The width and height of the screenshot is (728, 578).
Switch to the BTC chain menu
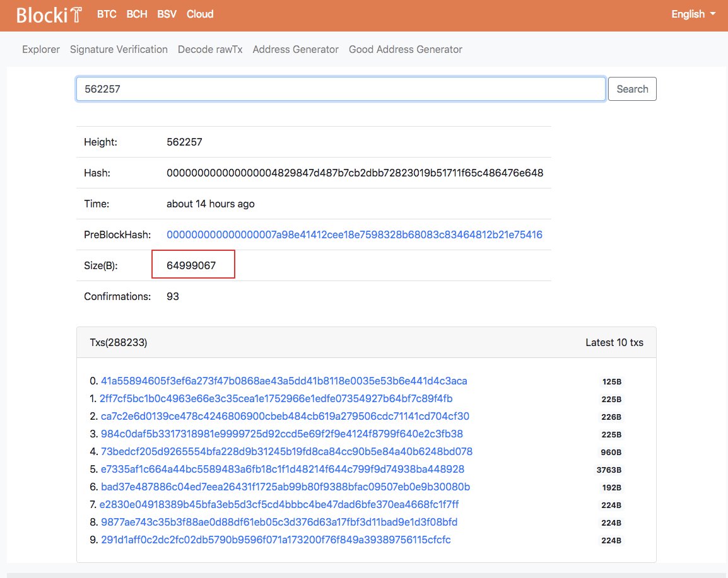[x=107, y=14]
